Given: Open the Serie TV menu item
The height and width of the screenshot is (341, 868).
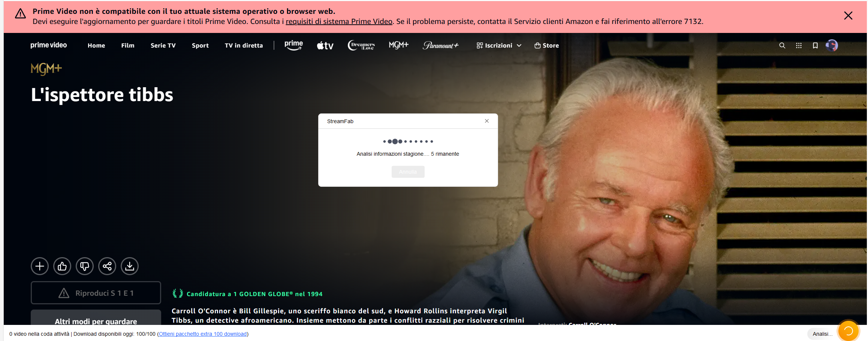Looking at the screenshot, I should tap(163, 45).
